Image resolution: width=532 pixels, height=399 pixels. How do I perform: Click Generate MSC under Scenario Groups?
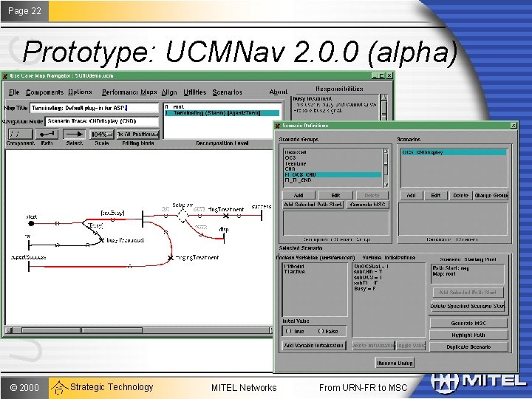(x=368, y=205)
